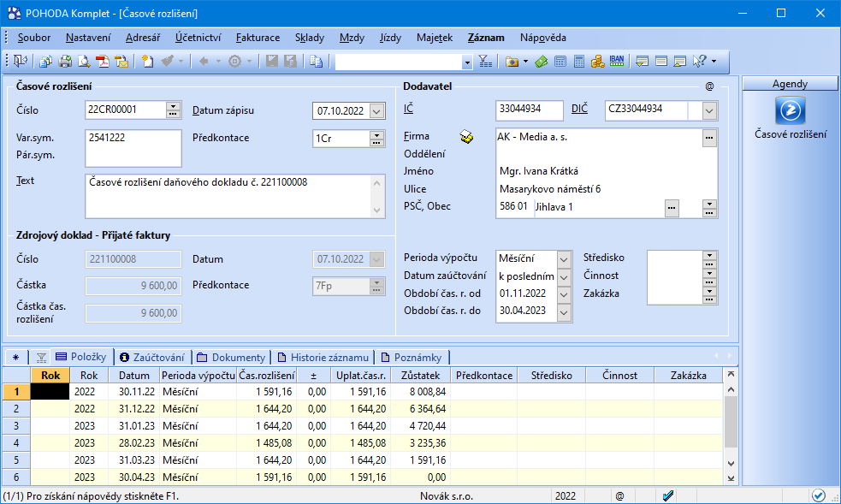Switch to the Dokumenty tab
The image size is (841, 504).
(231, 357)
